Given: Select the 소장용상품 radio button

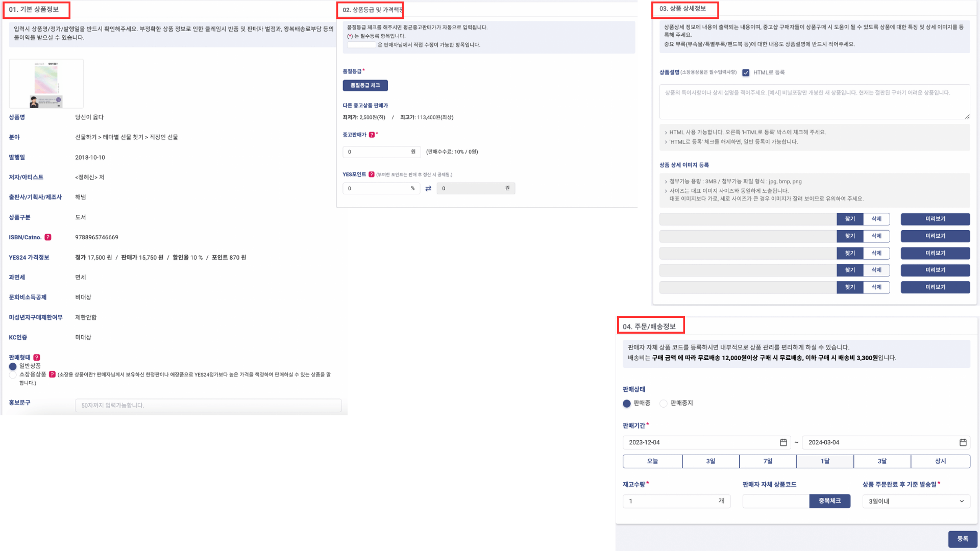Looking at the screenshot, I should tap(13, 374).
